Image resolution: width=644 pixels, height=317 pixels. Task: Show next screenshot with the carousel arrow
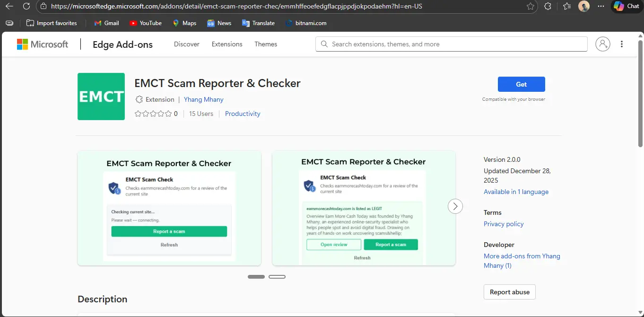pyautogui.click(x=455, y=206)
